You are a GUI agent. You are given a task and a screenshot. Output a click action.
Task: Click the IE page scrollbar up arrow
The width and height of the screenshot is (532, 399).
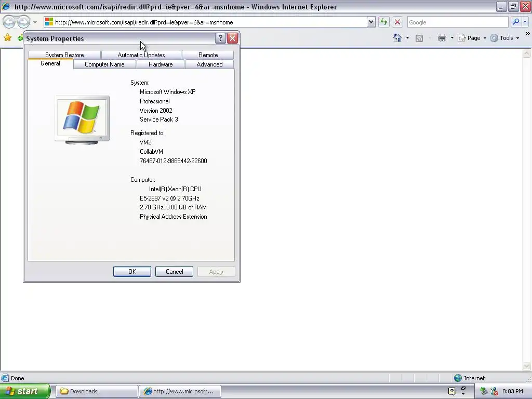[x=527, y=53]
